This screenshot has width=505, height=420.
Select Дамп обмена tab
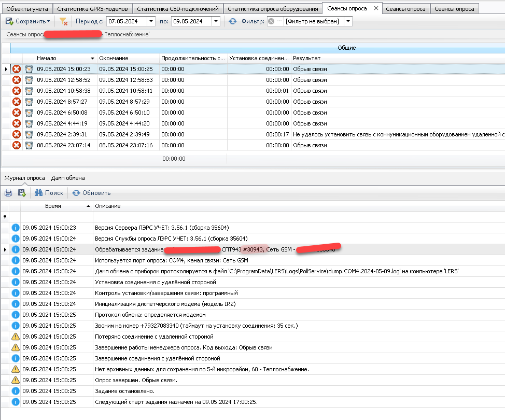tap(68, 178)
